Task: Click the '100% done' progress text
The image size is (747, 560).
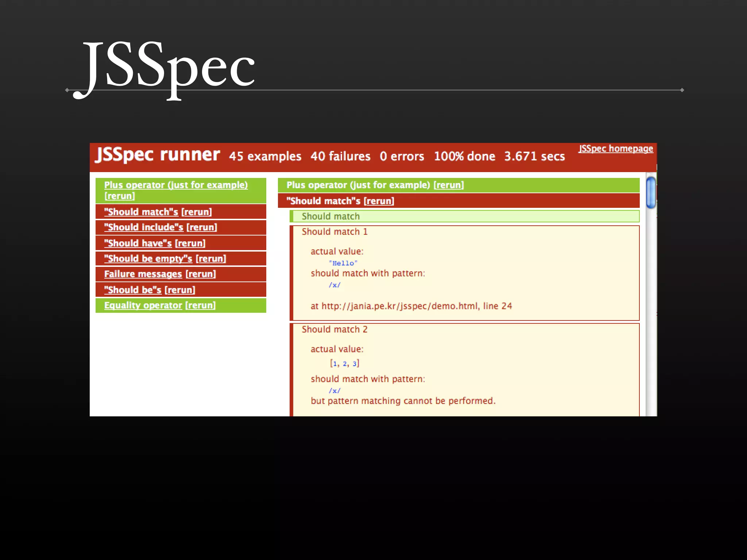Action: pyautogui.click(x=464, y=156)
